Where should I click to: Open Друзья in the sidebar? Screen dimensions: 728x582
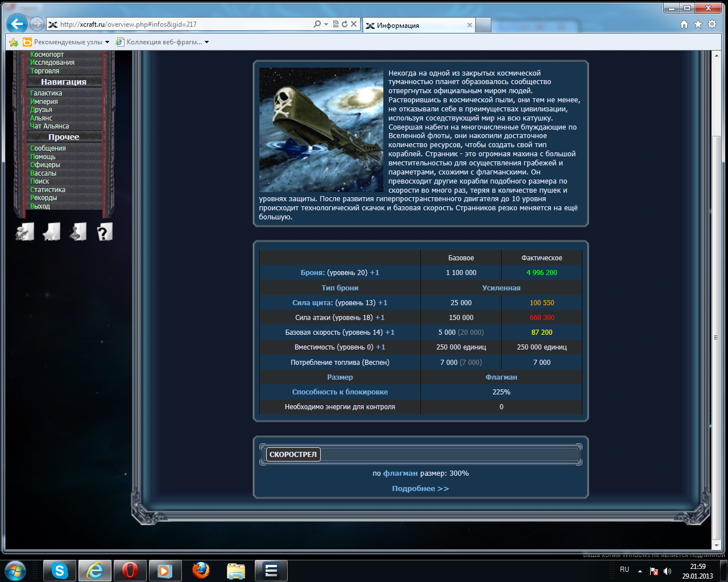click(x=41, y=110)
